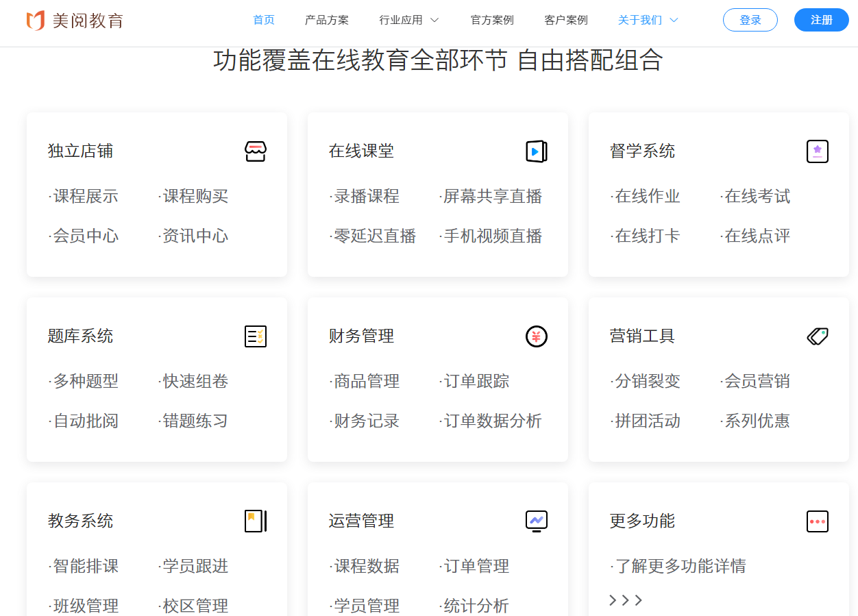Click the 注册 button

822,21
